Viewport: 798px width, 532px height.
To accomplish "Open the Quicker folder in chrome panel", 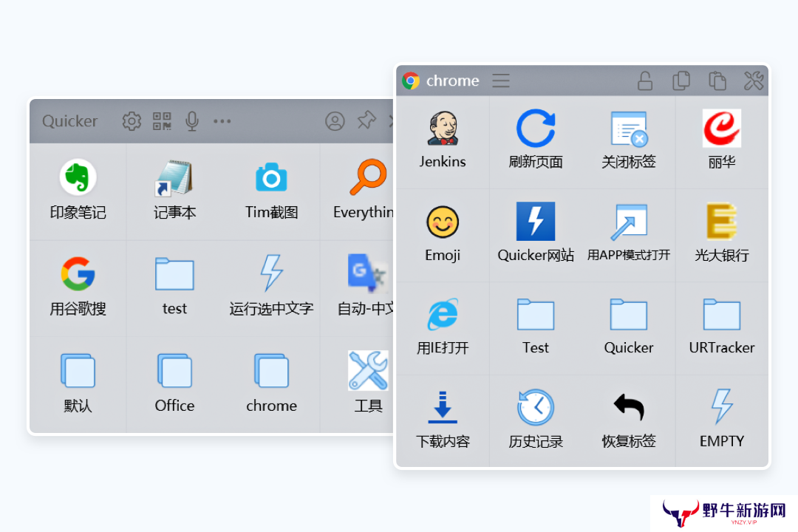I will (x=629, y=328).
